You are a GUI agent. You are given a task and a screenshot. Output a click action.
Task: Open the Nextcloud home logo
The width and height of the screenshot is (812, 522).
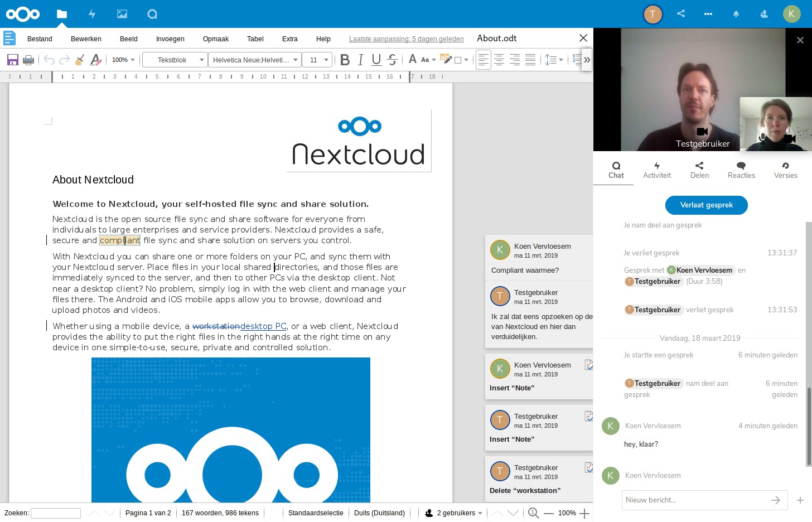(23, 14)
